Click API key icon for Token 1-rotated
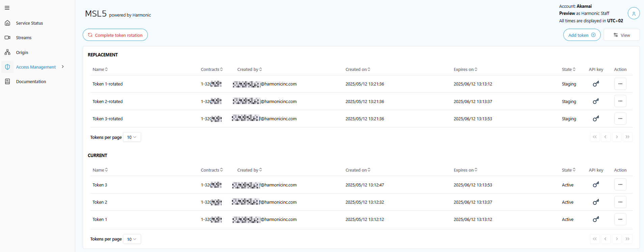The width and height of the screenshot is (644, 252). click(x=596, y=84)
